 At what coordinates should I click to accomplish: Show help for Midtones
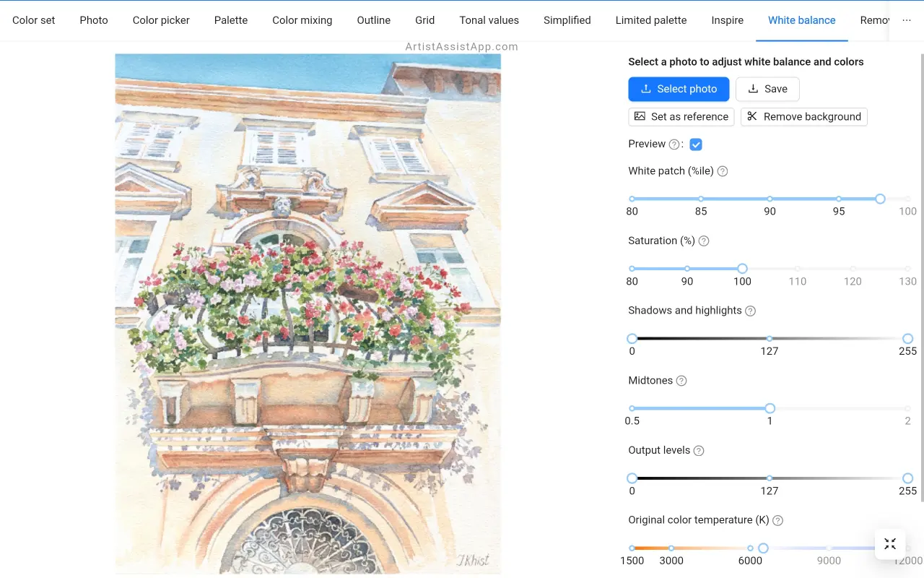pyautogui.click(x=681, y=381)
